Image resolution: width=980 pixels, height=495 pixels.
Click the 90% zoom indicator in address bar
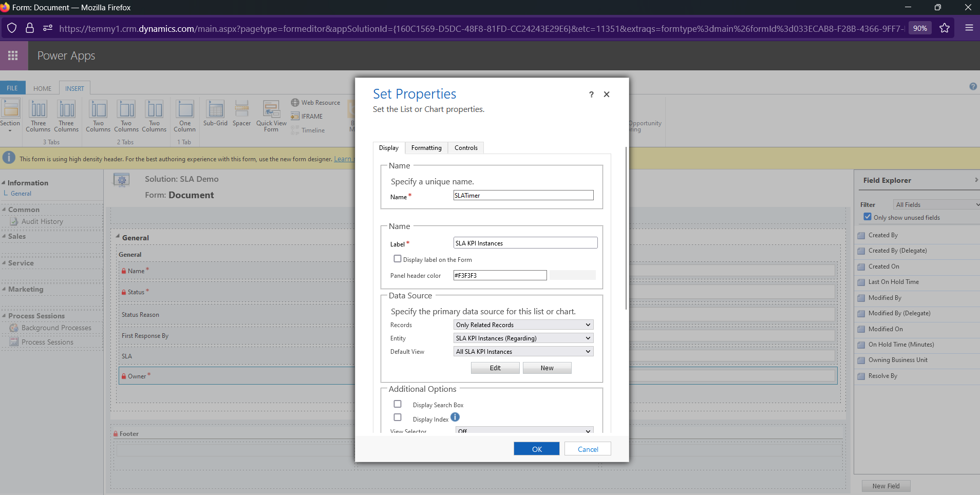click(x=920, y=28)
